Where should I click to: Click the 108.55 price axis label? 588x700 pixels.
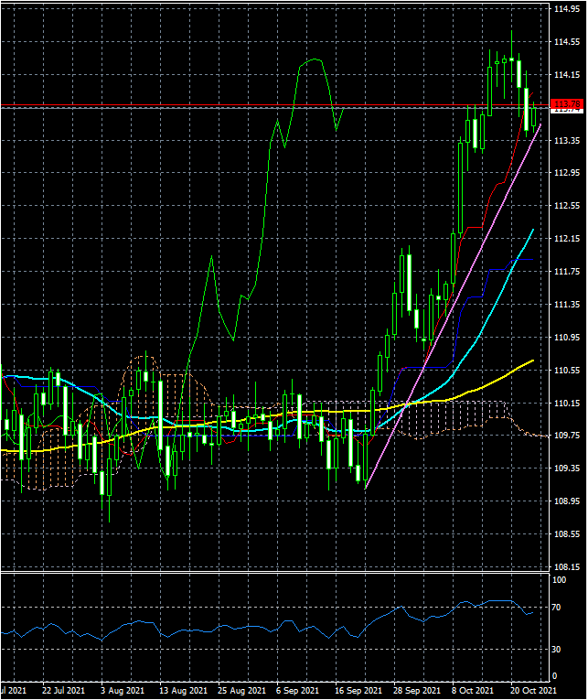(x=567, y=534)
